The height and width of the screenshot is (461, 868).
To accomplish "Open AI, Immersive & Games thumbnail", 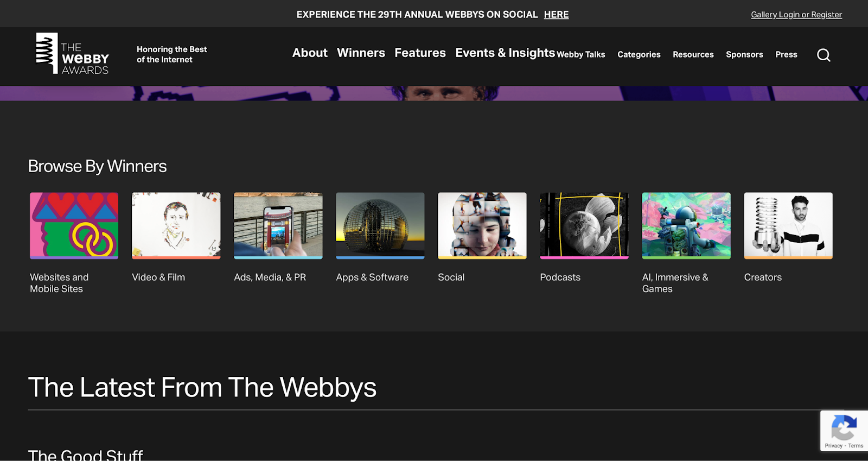I will [686, 225].
